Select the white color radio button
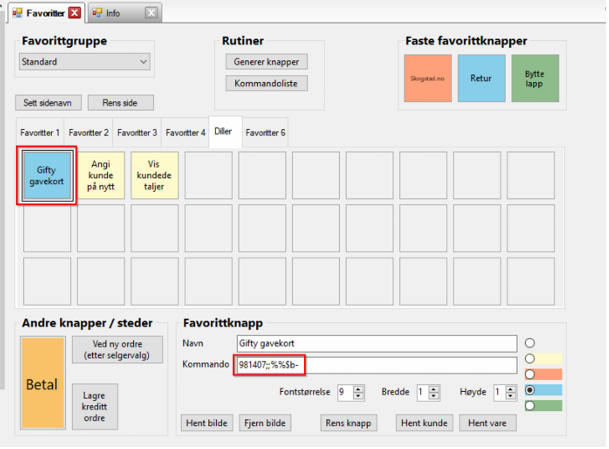The image size is (609, 449). (x=531, y=343)
